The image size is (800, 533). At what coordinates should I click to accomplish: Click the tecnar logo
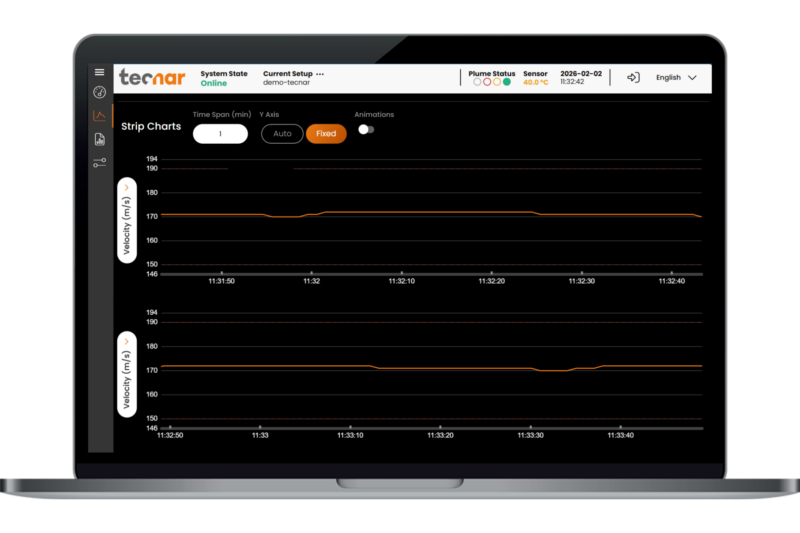(x=151, y=78)
